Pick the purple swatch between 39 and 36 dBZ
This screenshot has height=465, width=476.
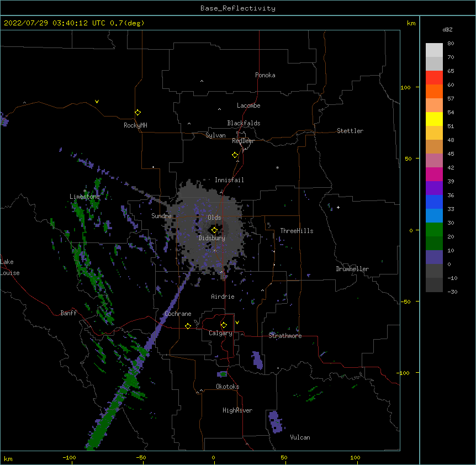[434, 188]
